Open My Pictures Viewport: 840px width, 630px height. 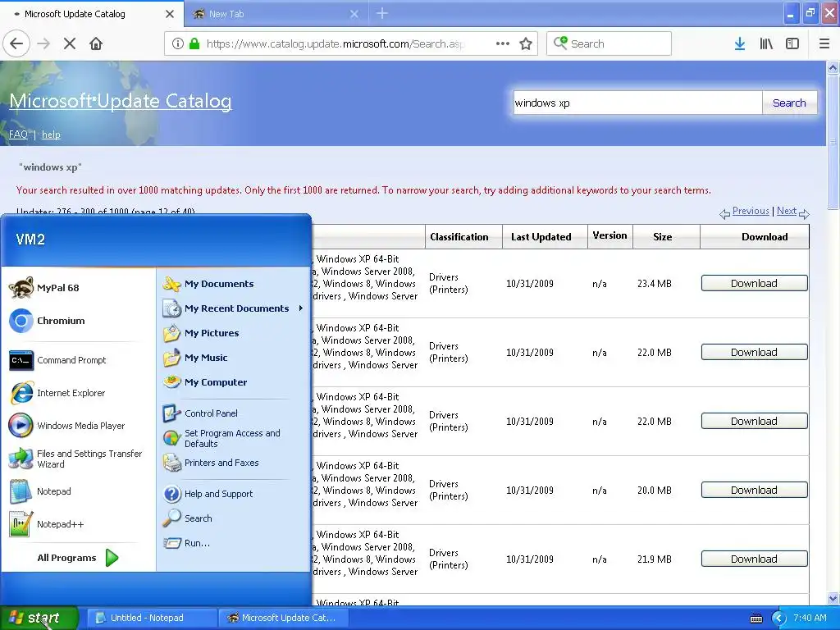pos(233,333)
